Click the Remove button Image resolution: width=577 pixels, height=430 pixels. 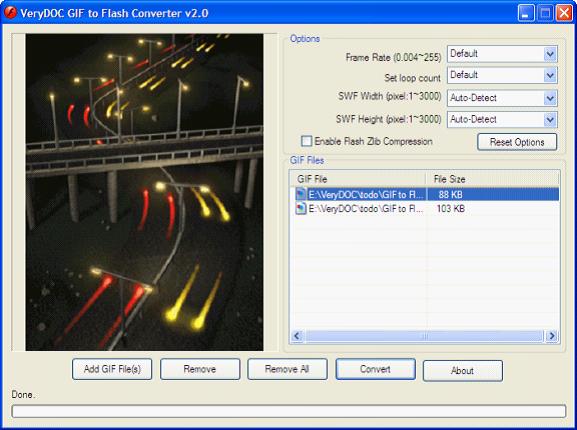click(x=200, y=369)
